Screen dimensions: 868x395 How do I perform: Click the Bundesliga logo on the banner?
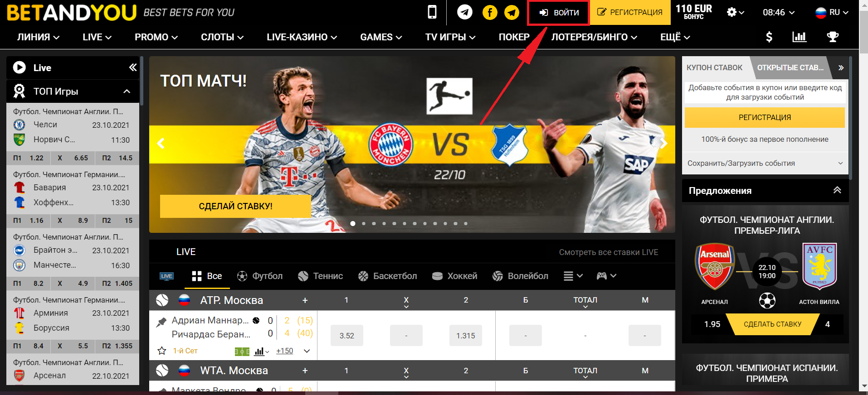[x=449, y=96]
